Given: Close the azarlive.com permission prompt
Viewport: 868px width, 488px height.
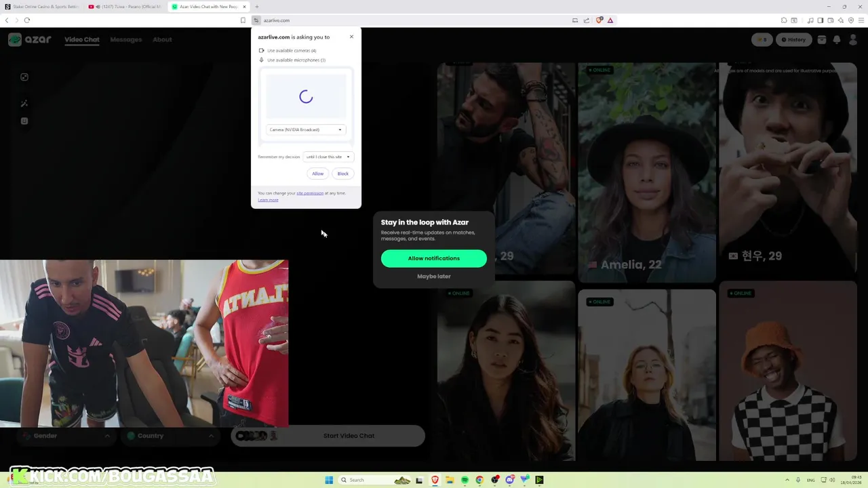Looking at the screenshot, I should pyautogui.click(x=351, y=37).
